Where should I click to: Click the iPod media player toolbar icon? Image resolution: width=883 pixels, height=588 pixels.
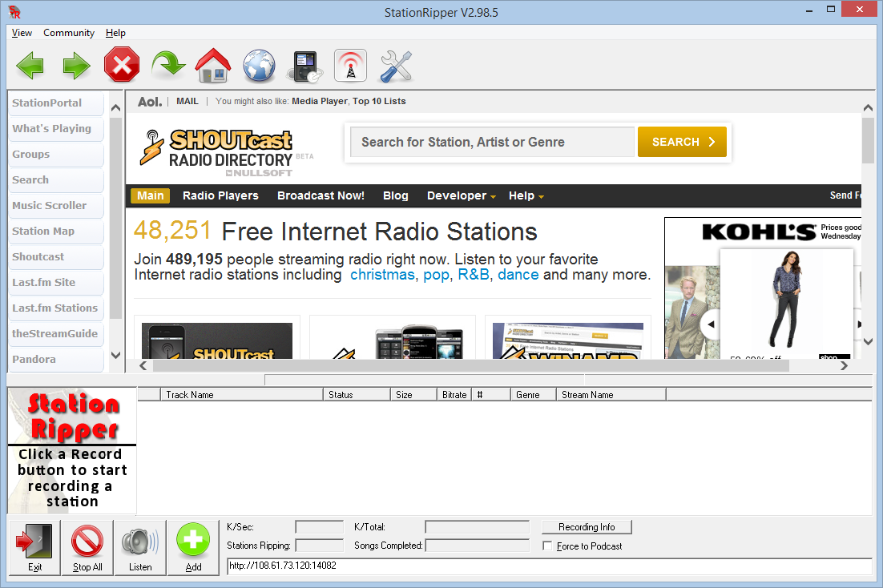pyautogui.click(x=305, y=66)
